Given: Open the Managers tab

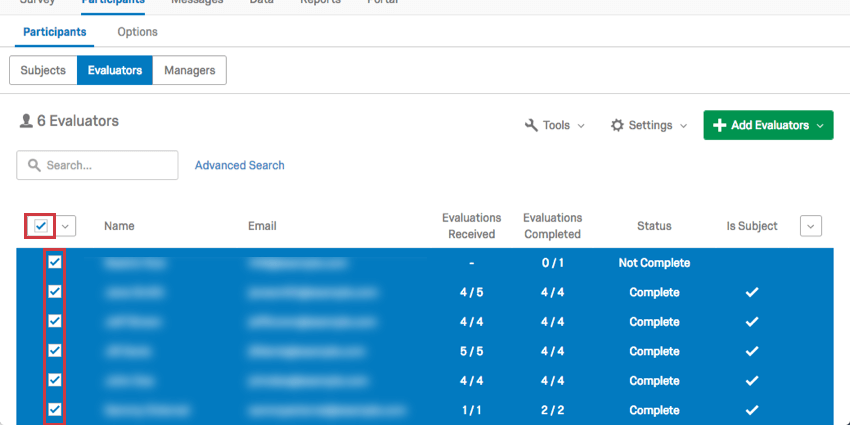Looking at the screenshot, I should (189, 70).
